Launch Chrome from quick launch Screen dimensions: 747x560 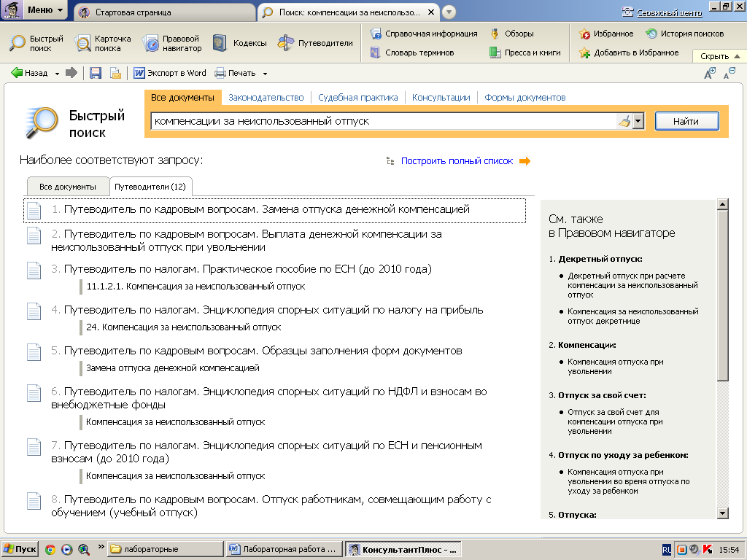tap(50, 550)
